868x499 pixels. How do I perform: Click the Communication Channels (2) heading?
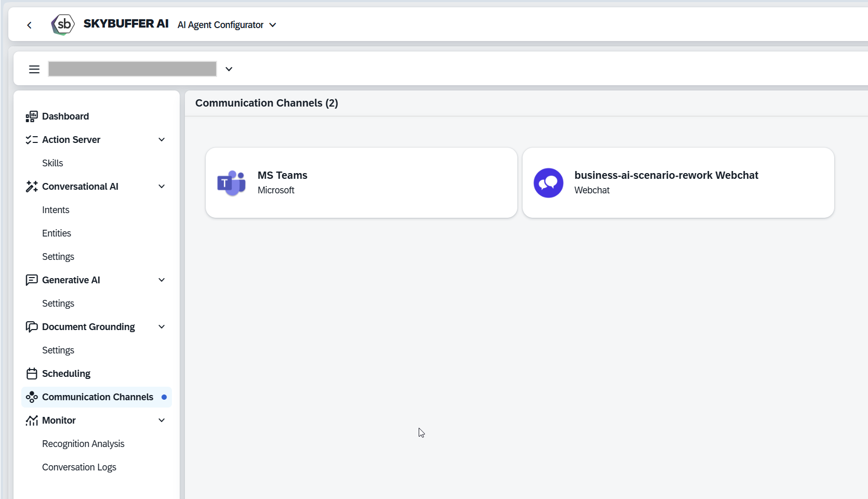(x=266, y=103)
